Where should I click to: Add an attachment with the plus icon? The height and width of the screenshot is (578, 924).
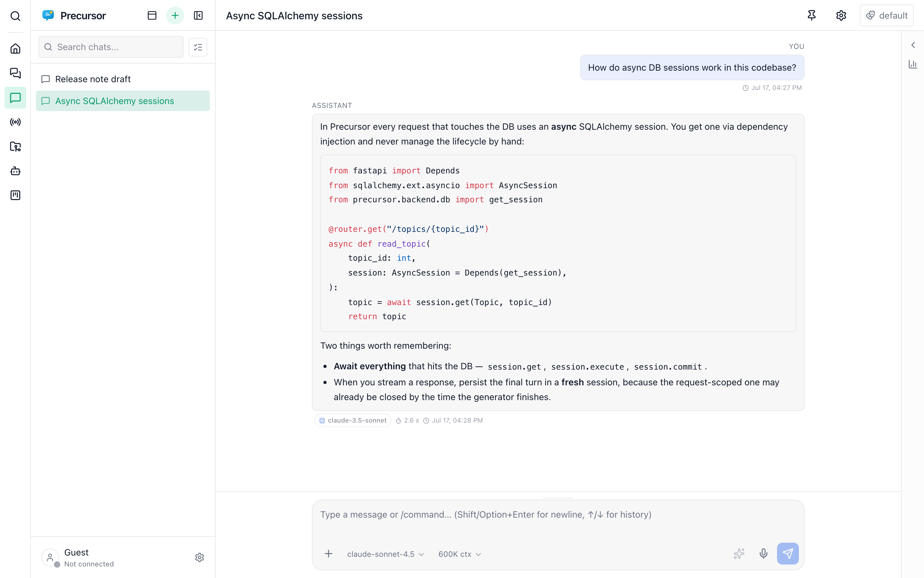click(328, 554)
